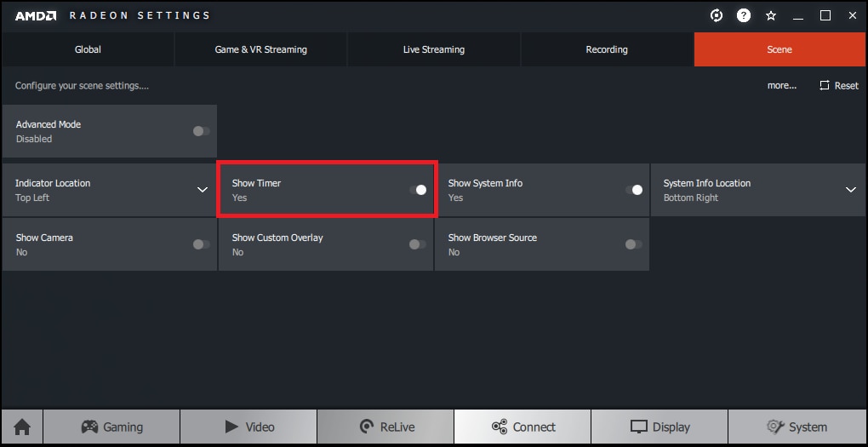Click the System gear icon
Screen dimensions: 868x447
[x=775, y=427]
